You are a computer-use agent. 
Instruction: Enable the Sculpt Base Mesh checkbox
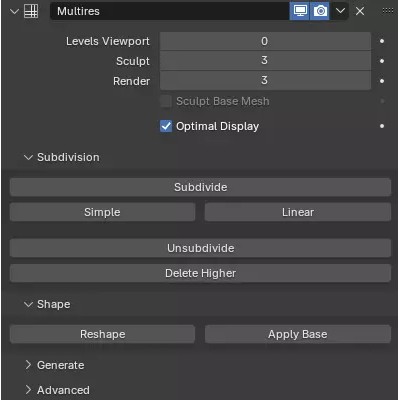point(166,101)
